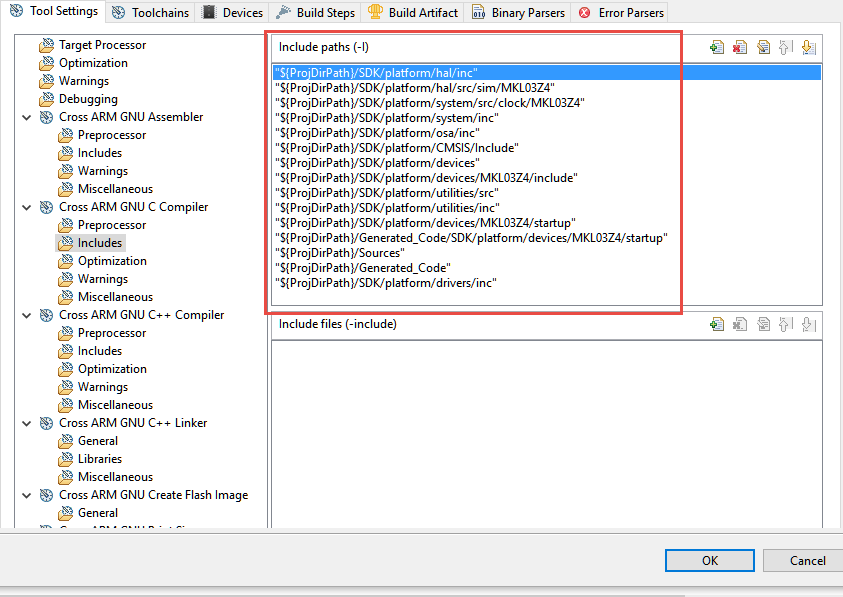The height and width of the screenshot is (597, 843).
Task: Click the Cross ARM GNU Create Flash Image icon
Action: [x=47, y=495]
